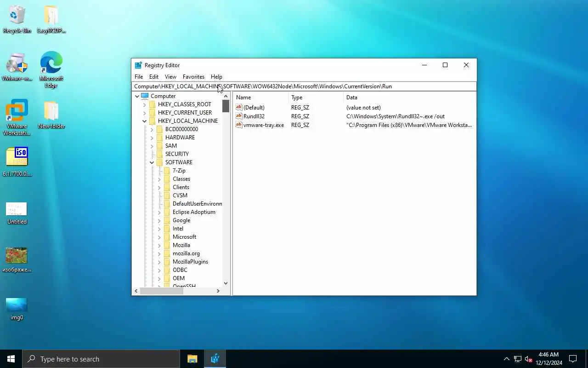Open the Windows Start menu
Image resolution: width=588 pixels, height=368 pixels.
click(x=11, y=359)
